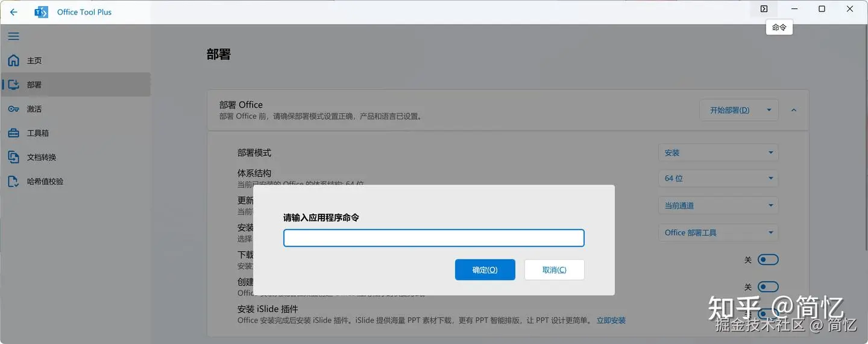Toggle the switch in the 下载 row

click(768, 260)
